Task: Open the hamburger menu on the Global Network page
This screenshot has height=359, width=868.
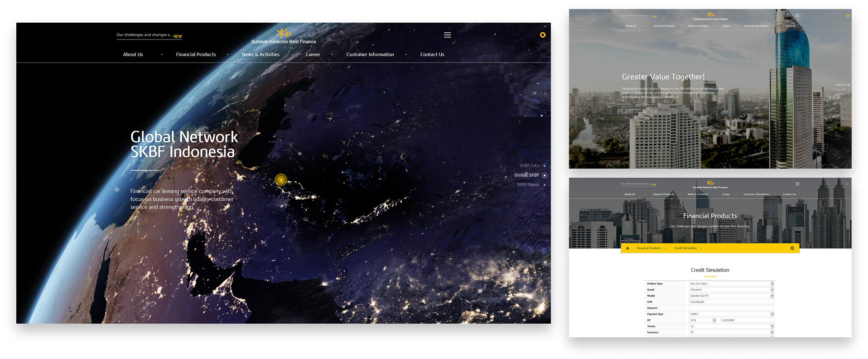Action: [447, 35]
